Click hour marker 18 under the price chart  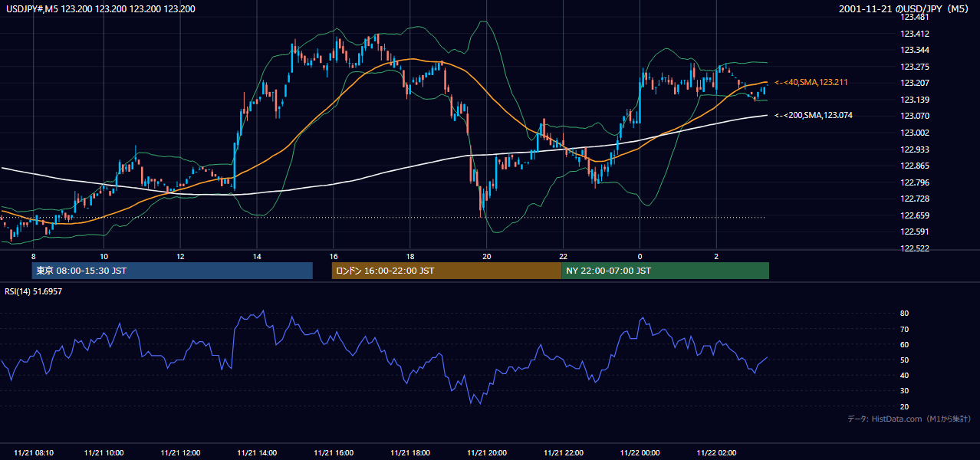click(x=410, y=256)
